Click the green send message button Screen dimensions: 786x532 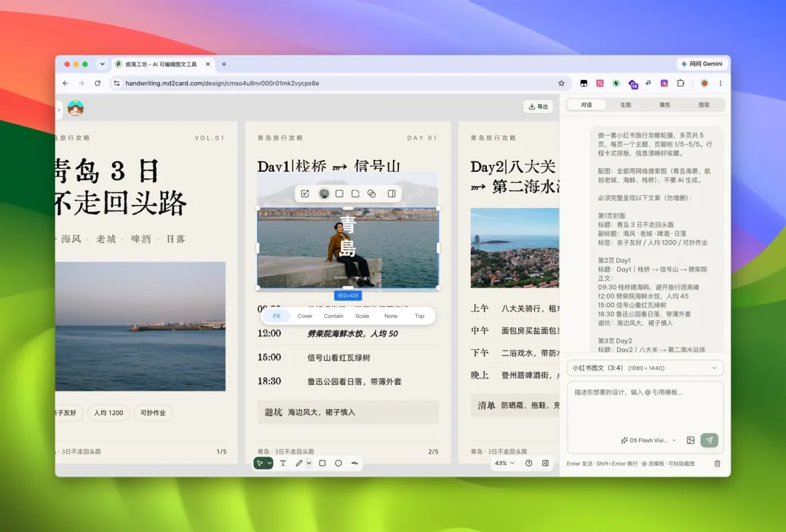[710, 440]
